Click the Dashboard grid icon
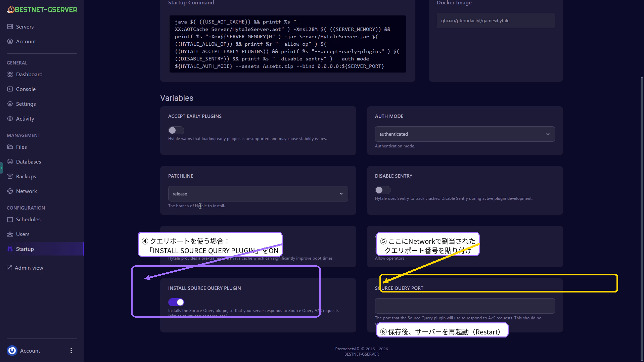 10,74
